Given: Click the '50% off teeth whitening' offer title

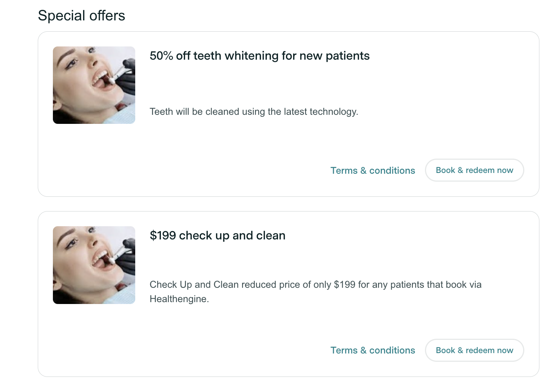Looking at the screenshot, I should 259,56.
